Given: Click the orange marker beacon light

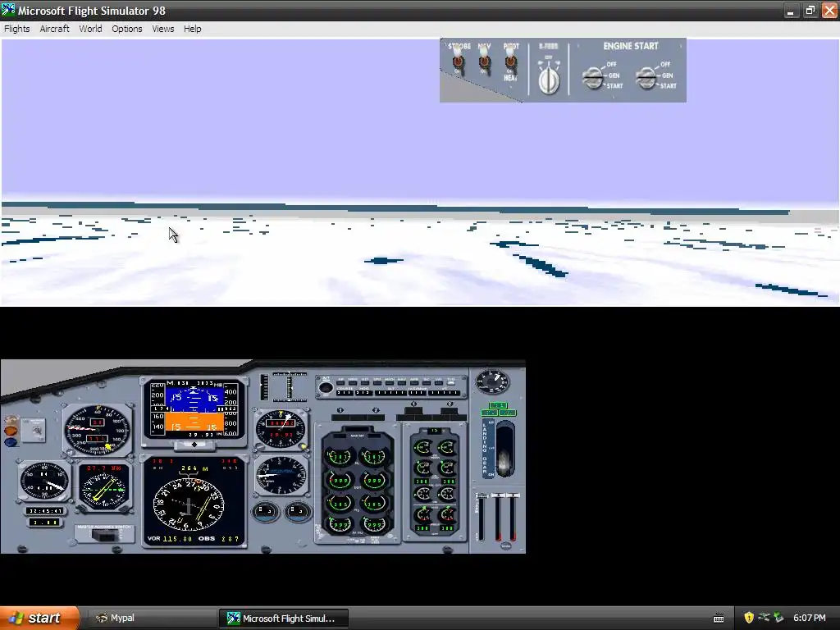Looking at the screenshot, I should [11, 431].
